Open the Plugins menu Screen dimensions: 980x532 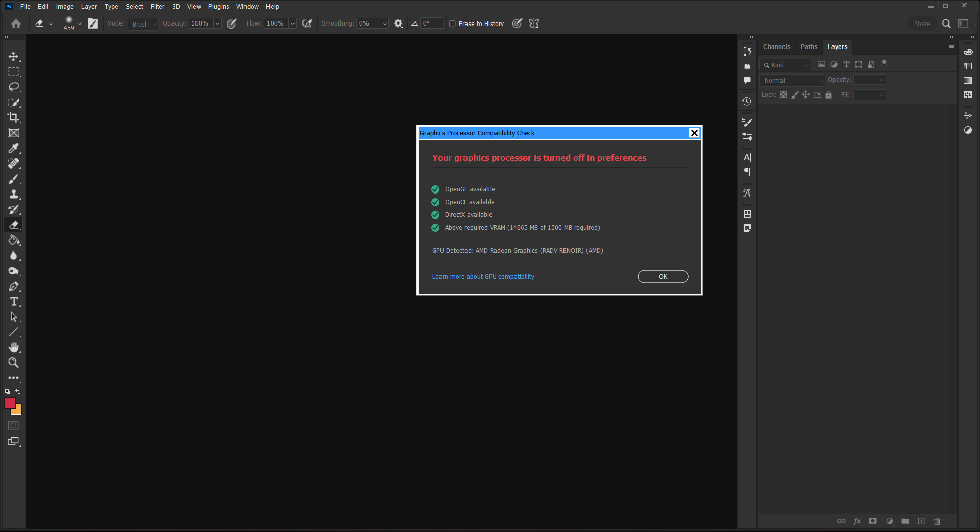pos(218,7)
